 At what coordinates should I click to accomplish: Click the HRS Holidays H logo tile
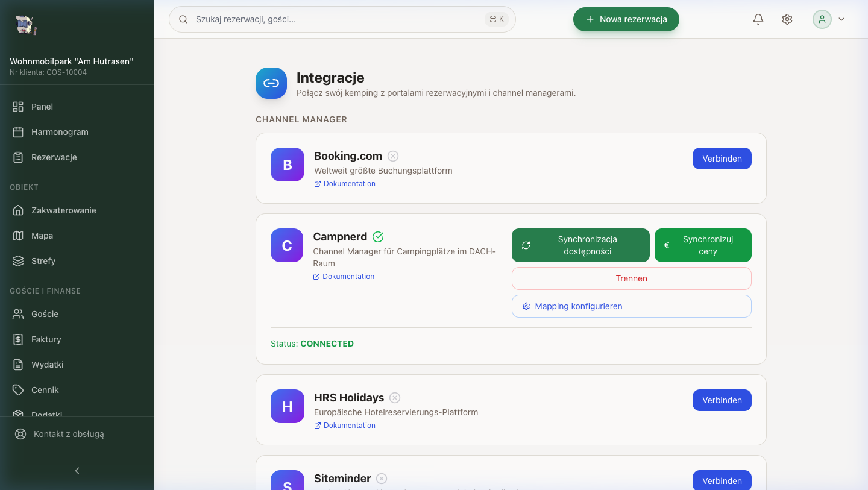coord(288,406)
